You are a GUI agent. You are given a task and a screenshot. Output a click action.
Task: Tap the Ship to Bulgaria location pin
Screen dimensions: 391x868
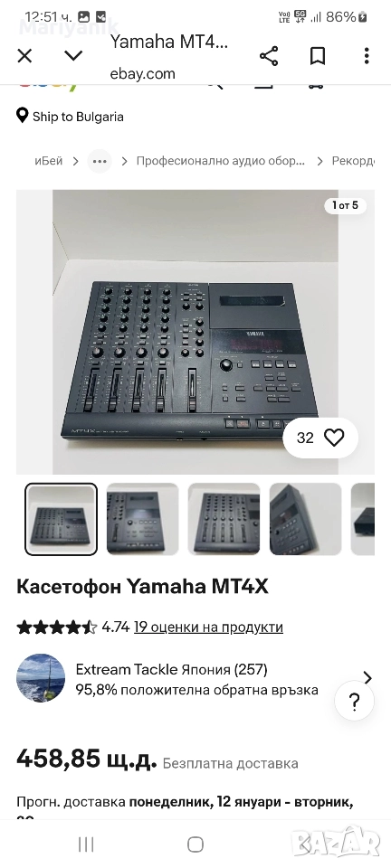tap(22, 117)
